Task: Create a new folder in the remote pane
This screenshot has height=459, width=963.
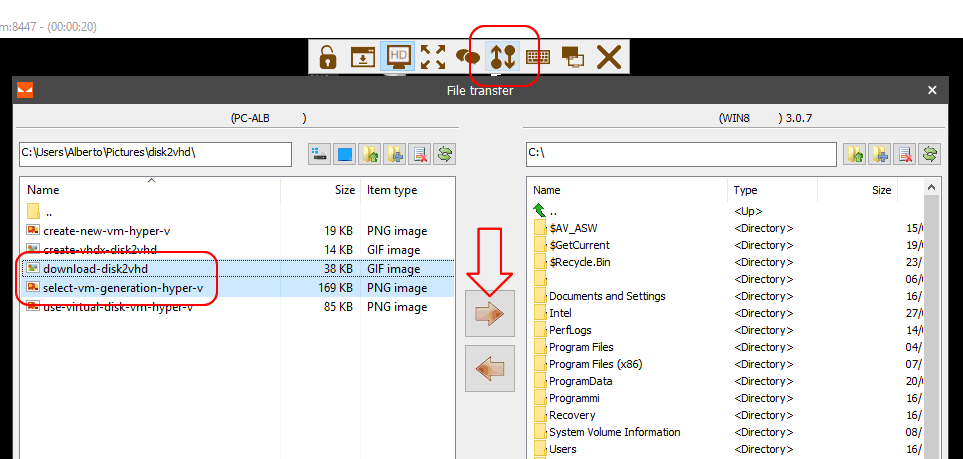Action: tap(880, 154)
